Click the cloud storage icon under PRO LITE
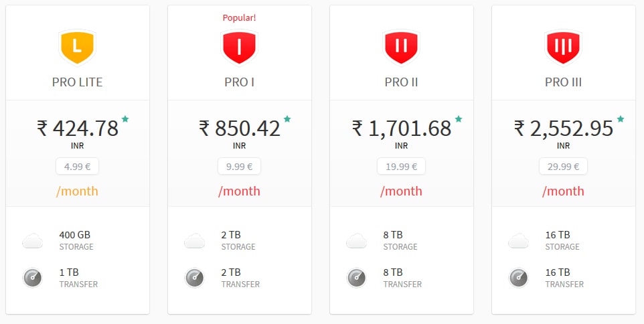Image resolution: width=644 pixels, height=324 pixels. click(x=32, y=240)
